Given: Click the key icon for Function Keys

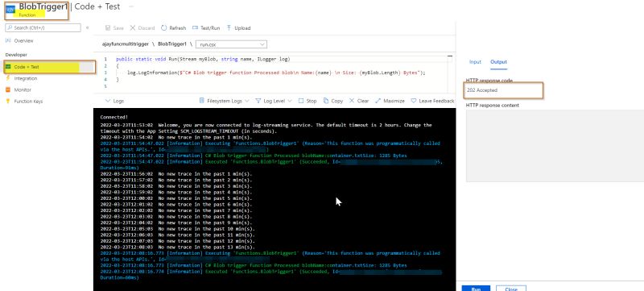Looking at the screenshot, I should tap(8, 101).
